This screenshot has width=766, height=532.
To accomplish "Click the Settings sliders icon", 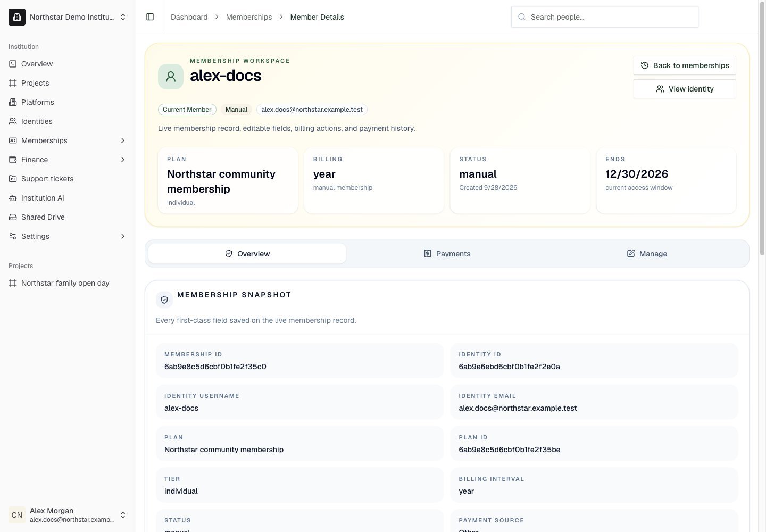I will (13, 236).
